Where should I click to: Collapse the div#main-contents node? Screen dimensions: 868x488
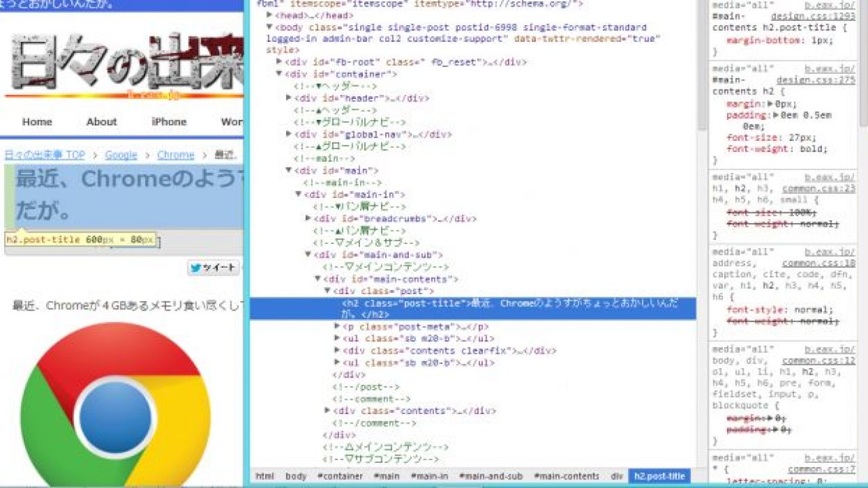pyautogui.click(x=317, y=279)
